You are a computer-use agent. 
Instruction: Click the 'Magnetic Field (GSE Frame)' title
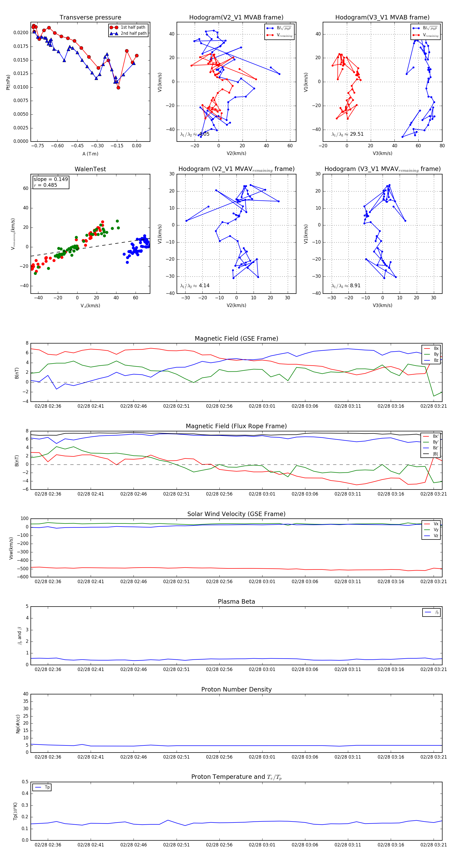tap(236, 339)
